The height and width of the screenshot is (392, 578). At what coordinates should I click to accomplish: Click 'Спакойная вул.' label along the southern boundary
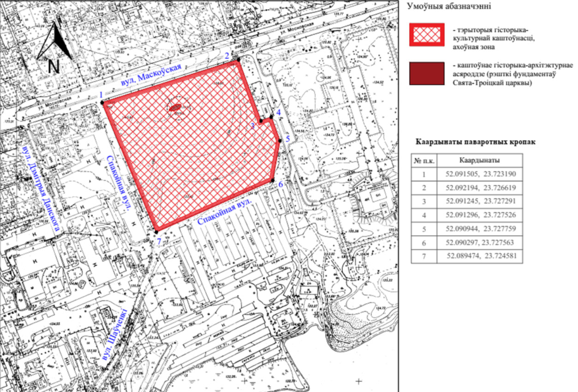[225, 213]
